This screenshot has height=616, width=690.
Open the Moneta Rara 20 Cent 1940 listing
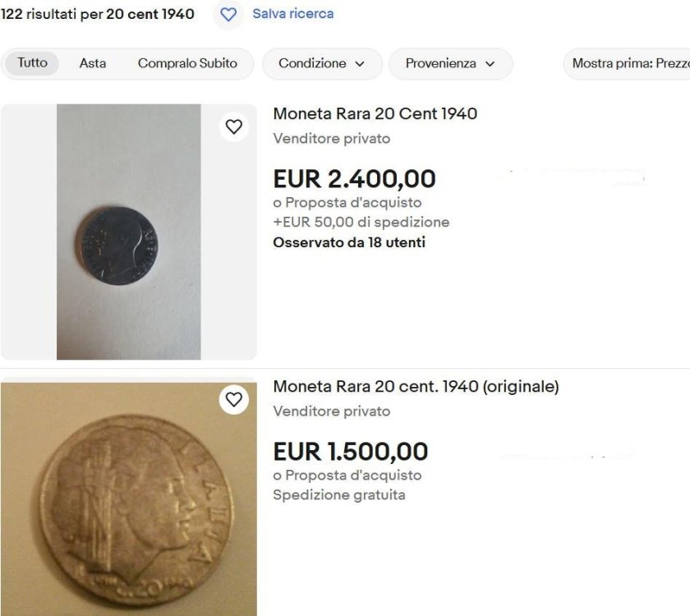click(375, 113)
